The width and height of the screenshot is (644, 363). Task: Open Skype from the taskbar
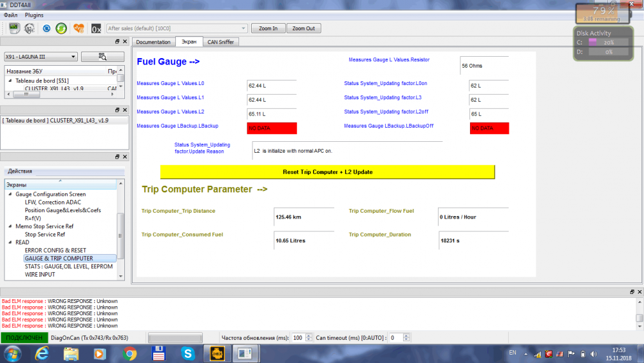187,353
